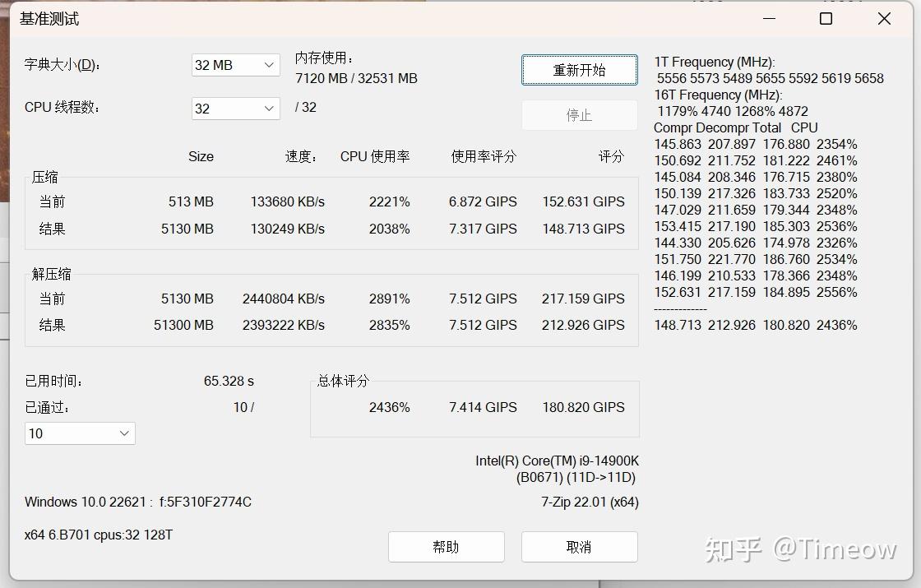
Task: Click the decompression result rating 212.926 GIPS
Action: (583, 325)
